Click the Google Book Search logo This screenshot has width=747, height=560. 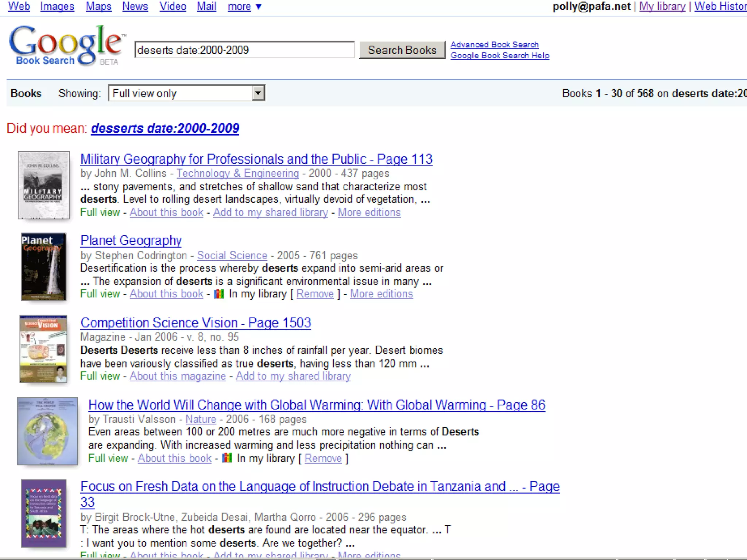click(x=66, y=46)
